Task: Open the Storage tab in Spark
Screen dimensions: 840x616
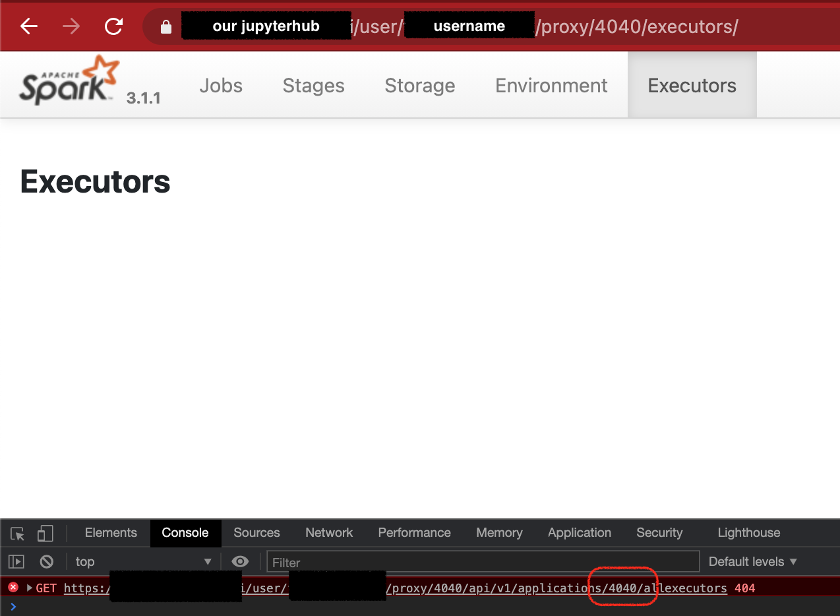Action: [420, 86]
